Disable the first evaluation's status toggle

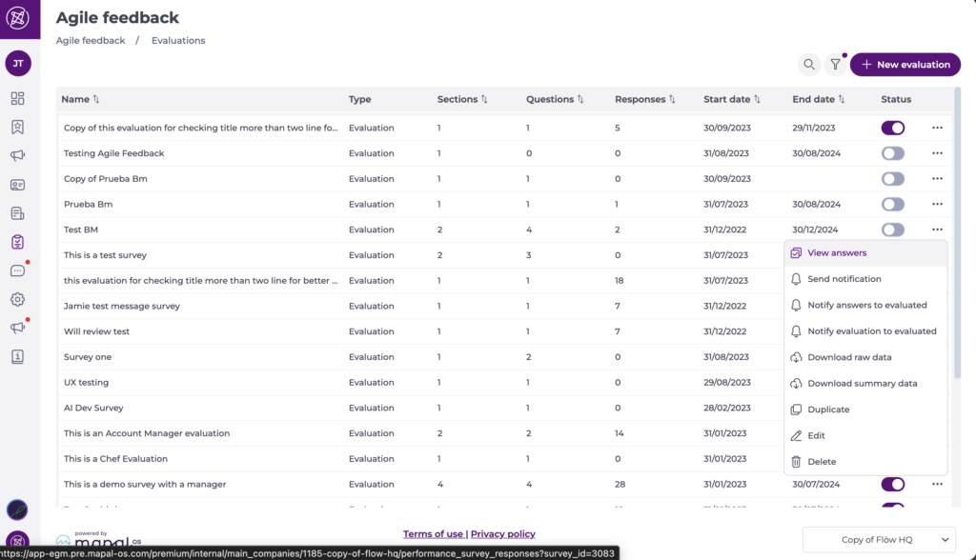coord(893,128)
